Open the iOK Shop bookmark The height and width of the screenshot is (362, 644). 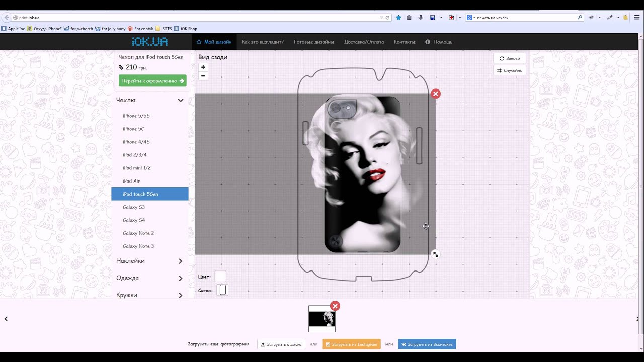[186, 29]
